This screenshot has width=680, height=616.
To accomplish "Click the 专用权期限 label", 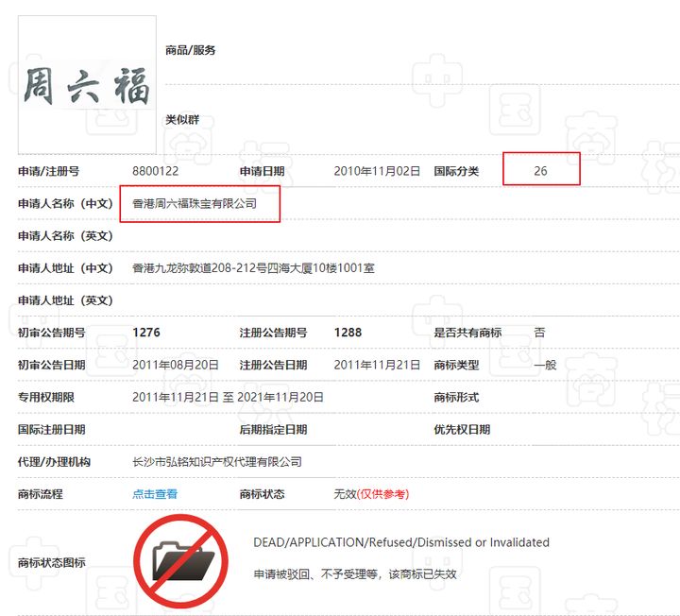I will pos(46,397).
